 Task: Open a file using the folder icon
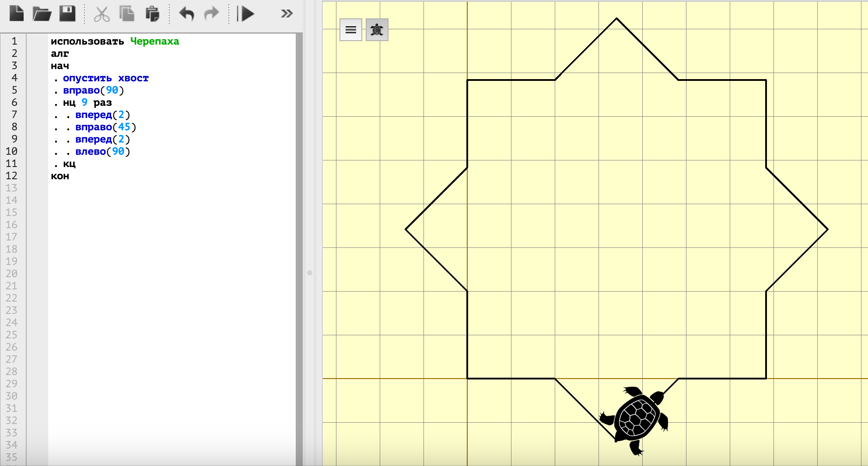click(42, 14)
